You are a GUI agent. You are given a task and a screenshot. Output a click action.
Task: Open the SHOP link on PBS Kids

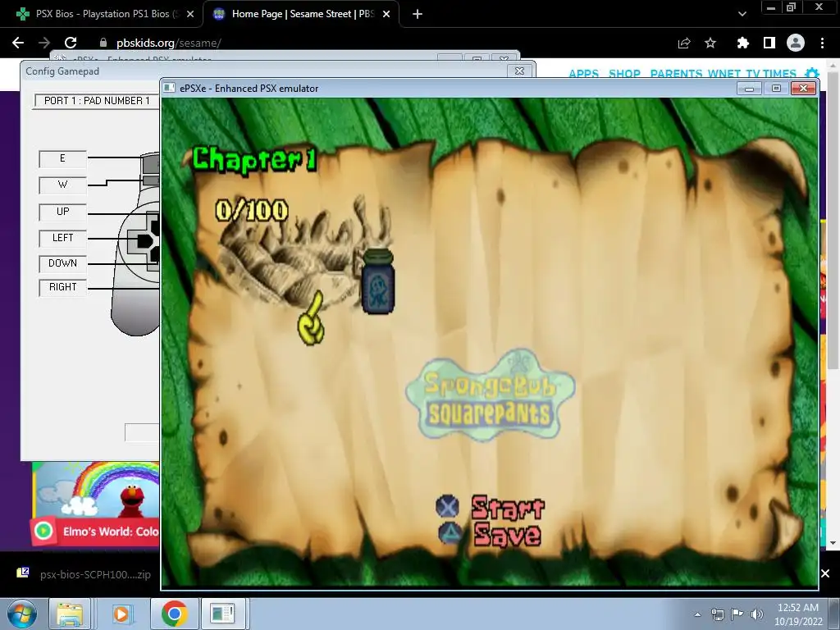(x=624, y=74)
